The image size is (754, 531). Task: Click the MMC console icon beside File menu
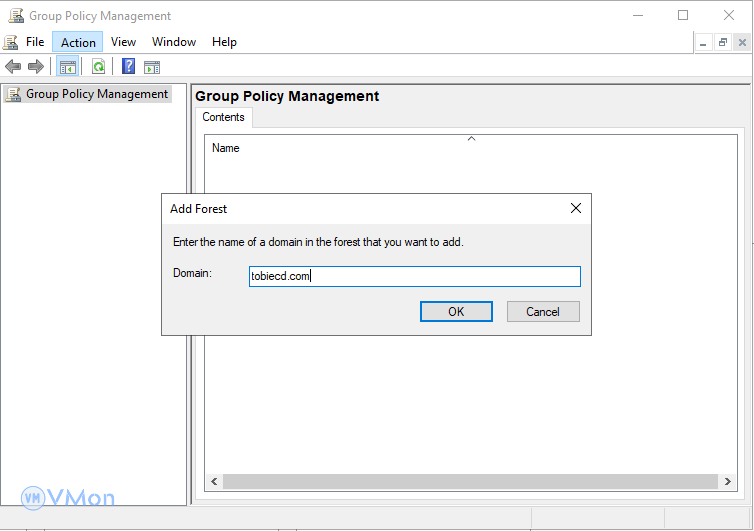tap(11, 42)
